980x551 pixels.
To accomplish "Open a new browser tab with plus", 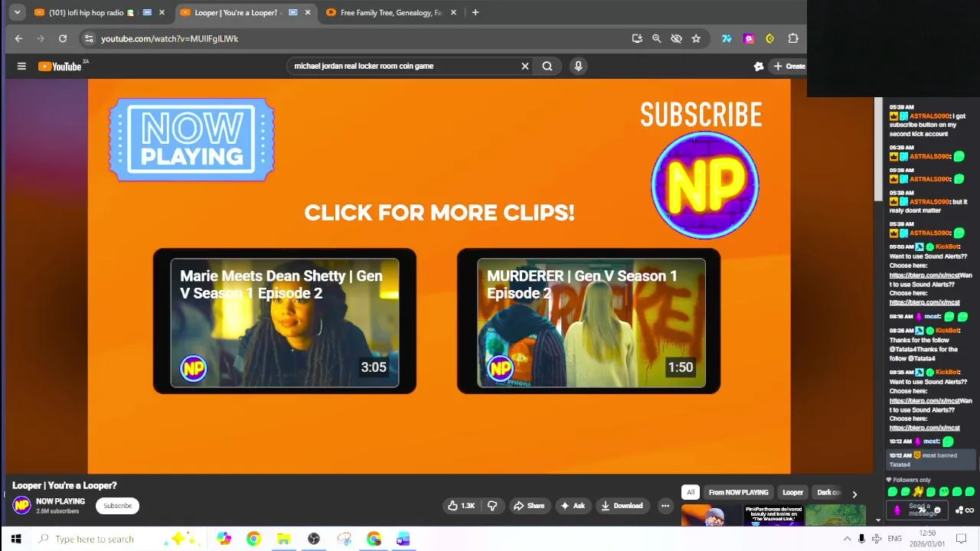I will tap(475, 12).
